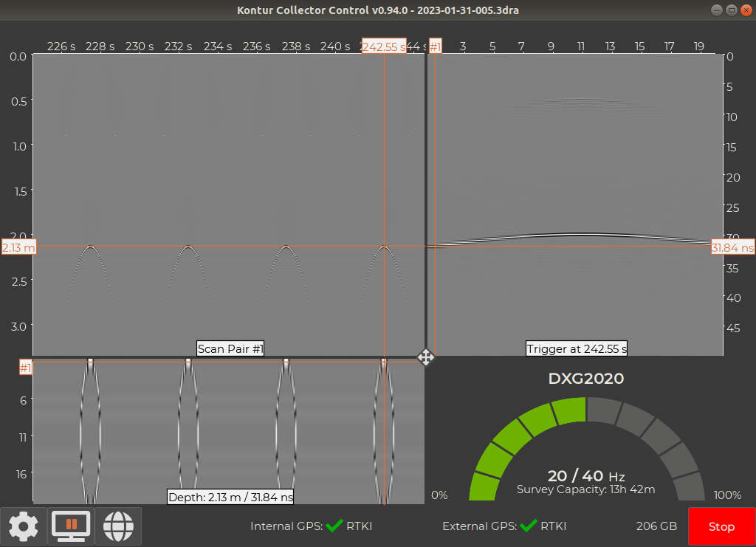The height and width of the screenshot is (547, 756).
Task: Click the 242.55 s time cursor label
Action: [x=384, y=47]
